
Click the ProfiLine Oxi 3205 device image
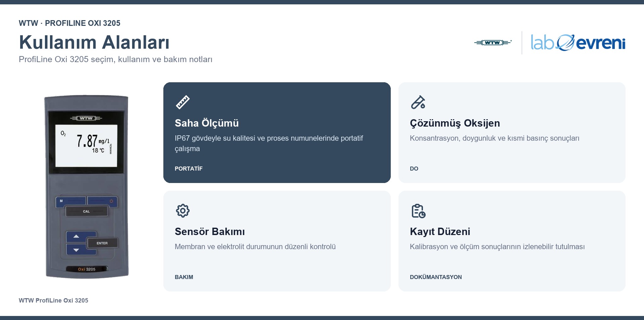click(x=87, y=187)
